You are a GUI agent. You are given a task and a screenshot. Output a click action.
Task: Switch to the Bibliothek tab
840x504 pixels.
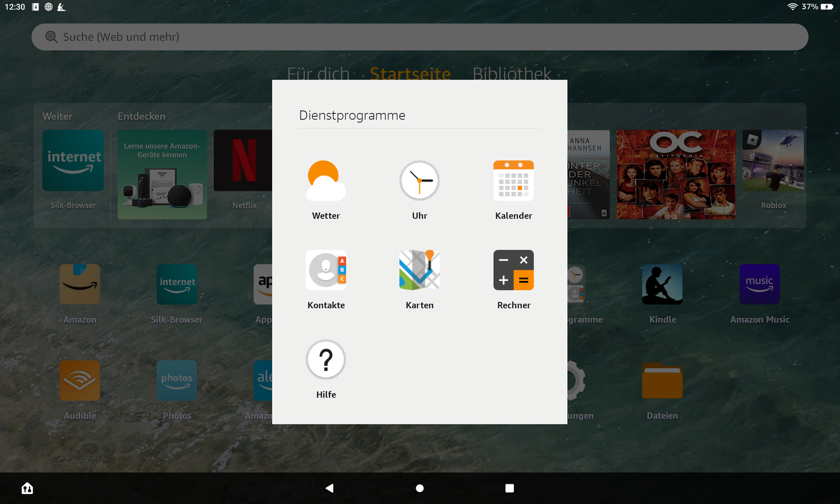[x=511, y=73]
